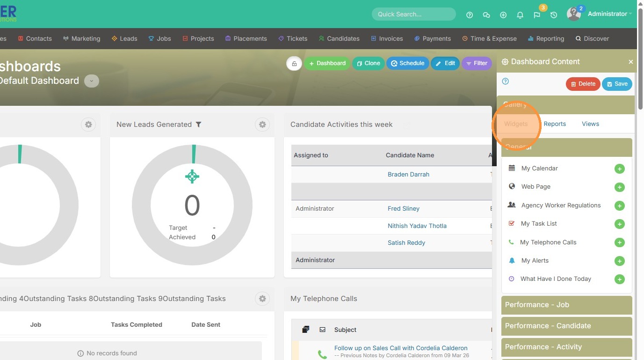This screenshot has width=644, height=360.
Task: Click into the Quick Search field
Action: [x=413, y=14]
